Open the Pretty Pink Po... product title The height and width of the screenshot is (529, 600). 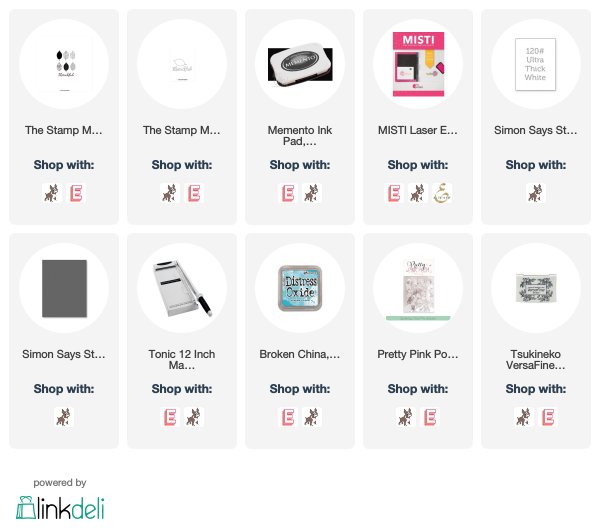[417, 354]
